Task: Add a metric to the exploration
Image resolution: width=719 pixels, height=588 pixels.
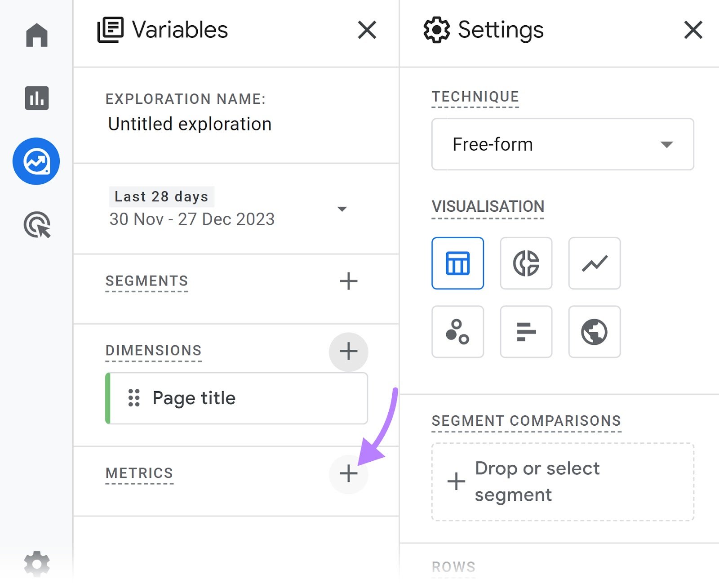Action: [349, 474]
